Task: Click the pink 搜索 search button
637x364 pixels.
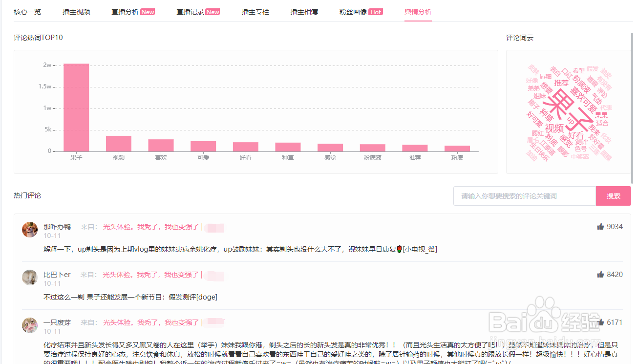Action: tap(614, 195)
